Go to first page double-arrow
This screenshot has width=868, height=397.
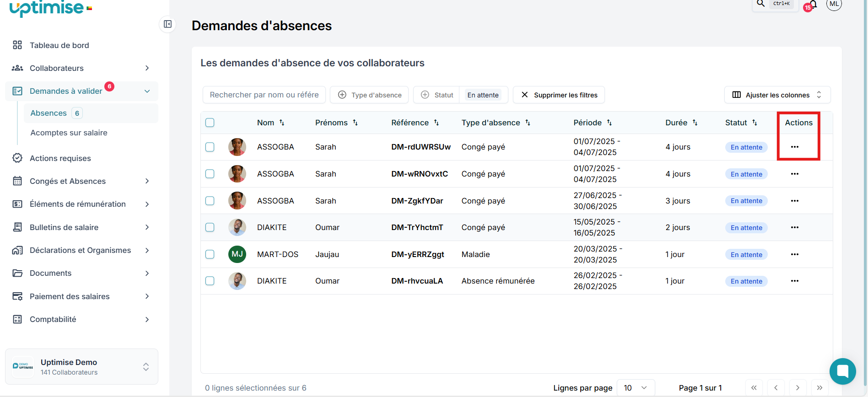(x=754, y=388)
